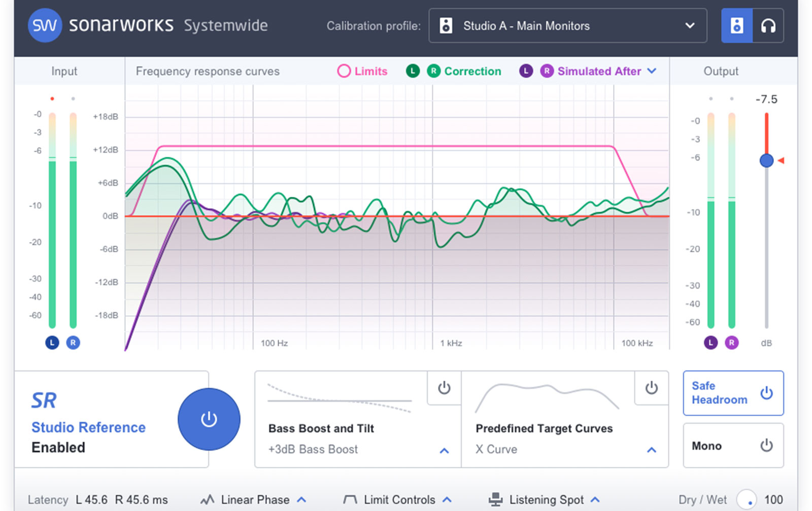
Task: Click the input meter R channel badge
Action: (73, 343)
